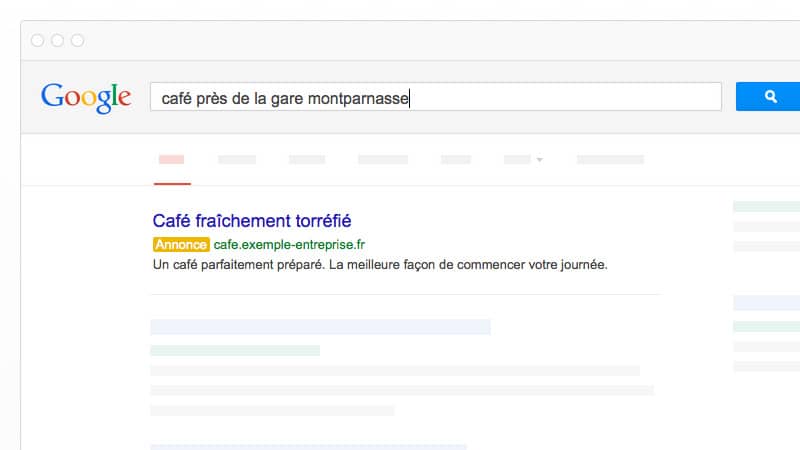Viewport: 800px width, 450px height.
Task: Select the rightmost placeholder tab in the navigation row
Action: tap(610, 160)
